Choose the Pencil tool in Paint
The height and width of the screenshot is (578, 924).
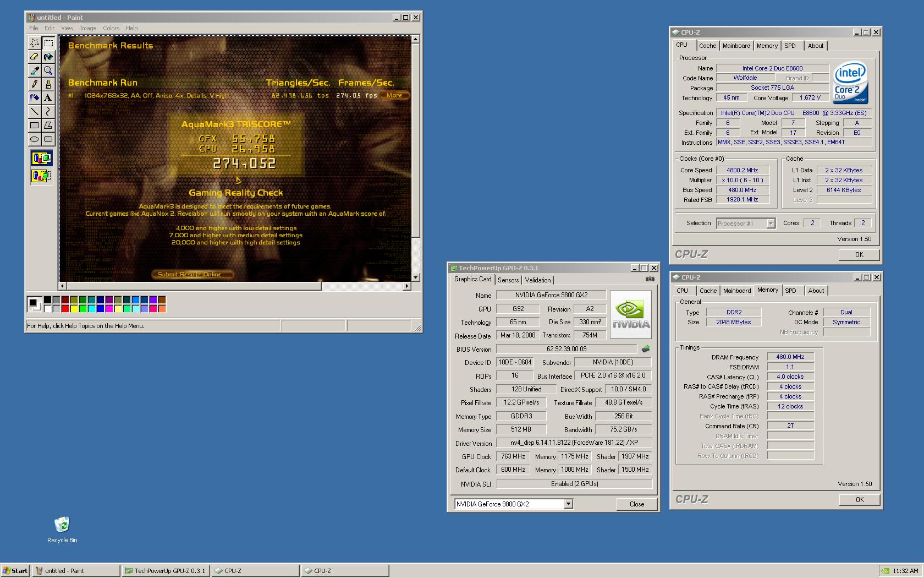[x=35, y=84]
